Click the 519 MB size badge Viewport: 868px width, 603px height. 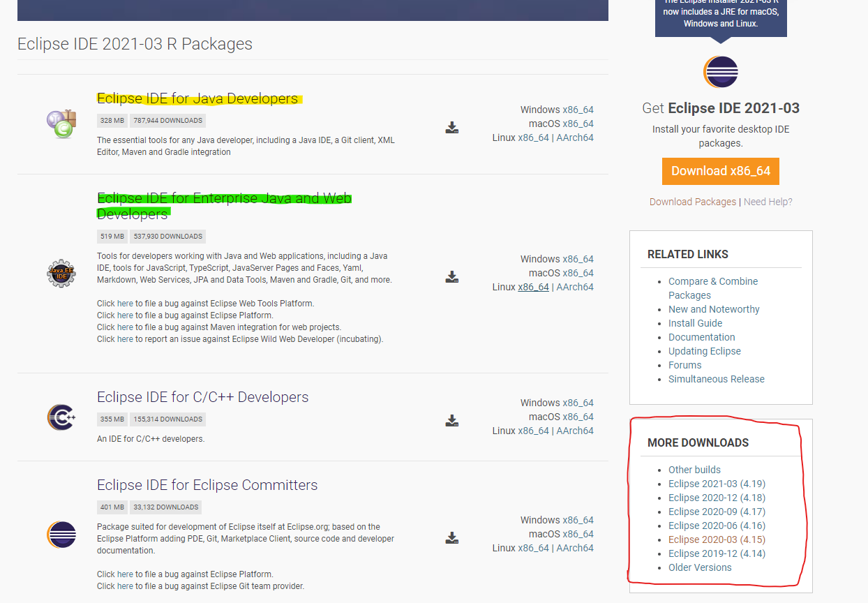(112, 237)
